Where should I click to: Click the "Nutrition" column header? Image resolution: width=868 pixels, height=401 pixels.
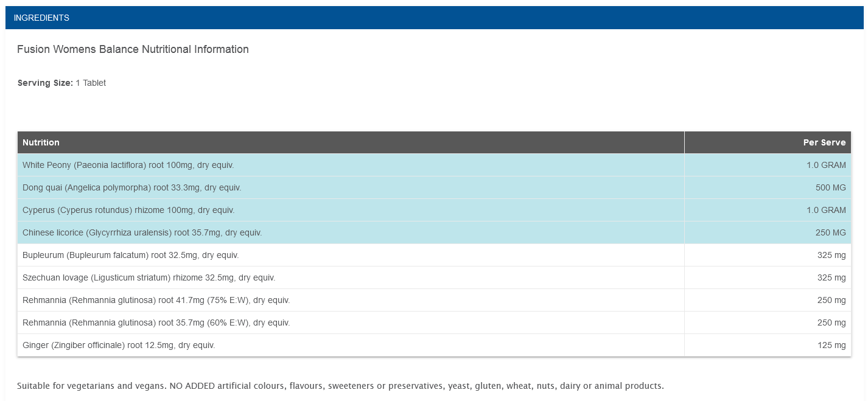(41, 142)
